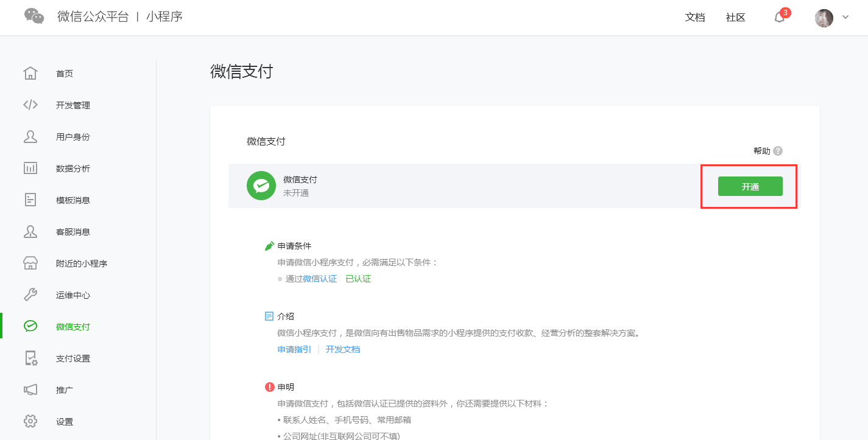Click the 附近的小程序 nearby icon
The width and height of the screenshot is (868, 440).
[30, 262]
